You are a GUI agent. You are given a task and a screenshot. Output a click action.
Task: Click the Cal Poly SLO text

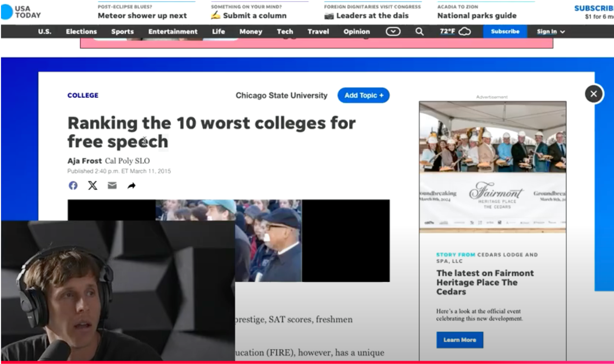pos(127,161)
